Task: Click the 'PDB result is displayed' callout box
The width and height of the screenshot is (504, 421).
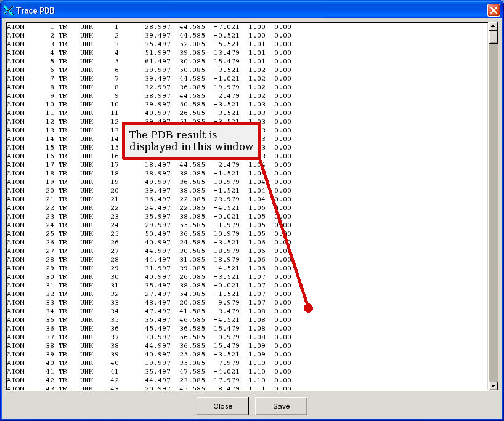Action: (x=191, y=141)
